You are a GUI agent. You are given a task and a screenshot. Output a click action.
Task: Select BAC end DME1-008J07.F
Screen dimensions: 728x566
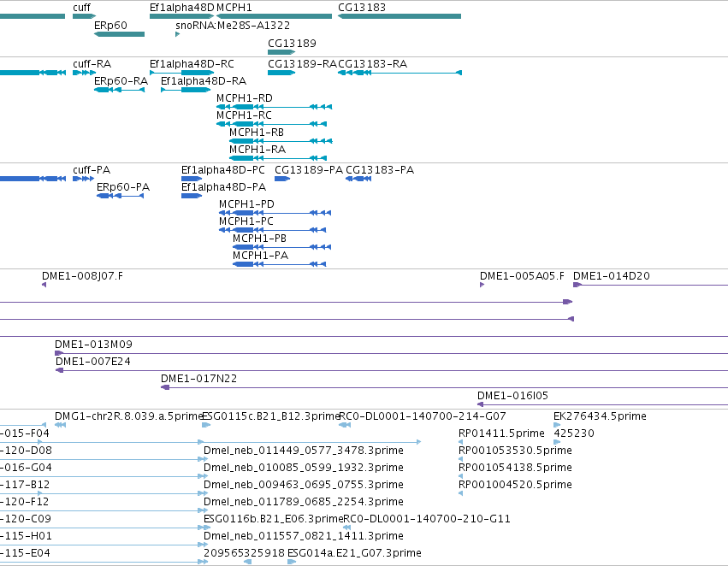click(x=83, y=276)
